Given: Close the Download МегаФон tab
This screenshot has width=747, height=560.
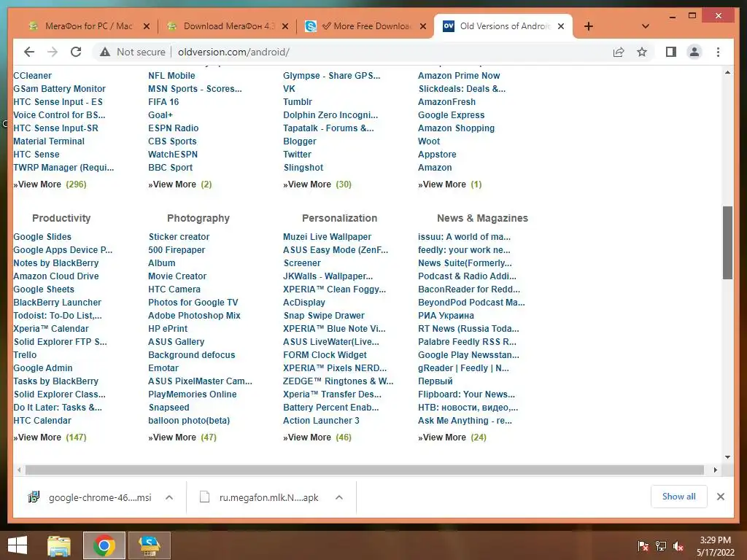Looking at the screenshot, I should (285, 26).
